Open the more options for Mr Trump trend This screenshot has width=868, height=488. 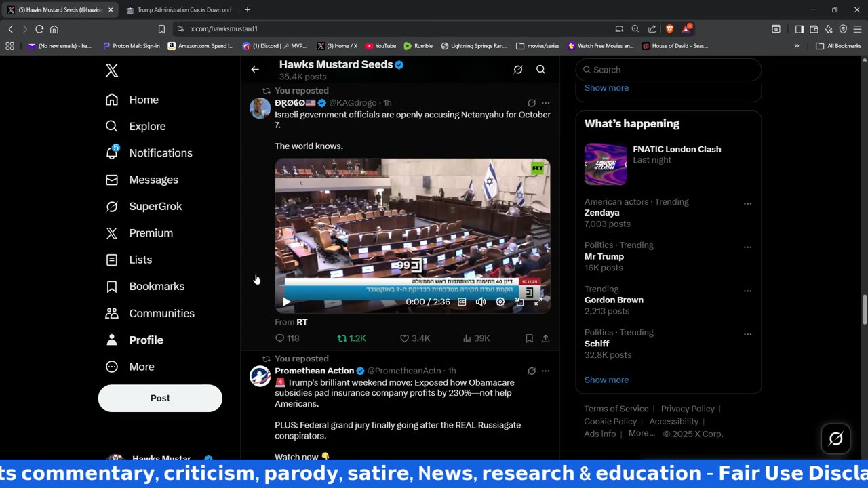click(747, 247)
